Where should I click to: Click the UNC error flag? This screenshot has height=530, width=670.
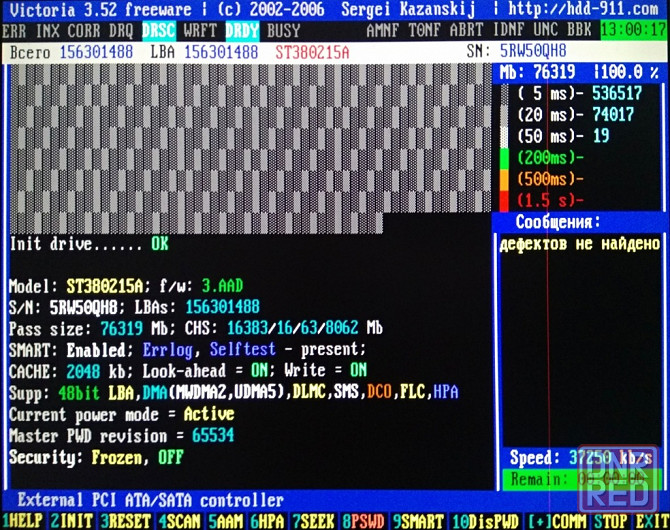546,30
